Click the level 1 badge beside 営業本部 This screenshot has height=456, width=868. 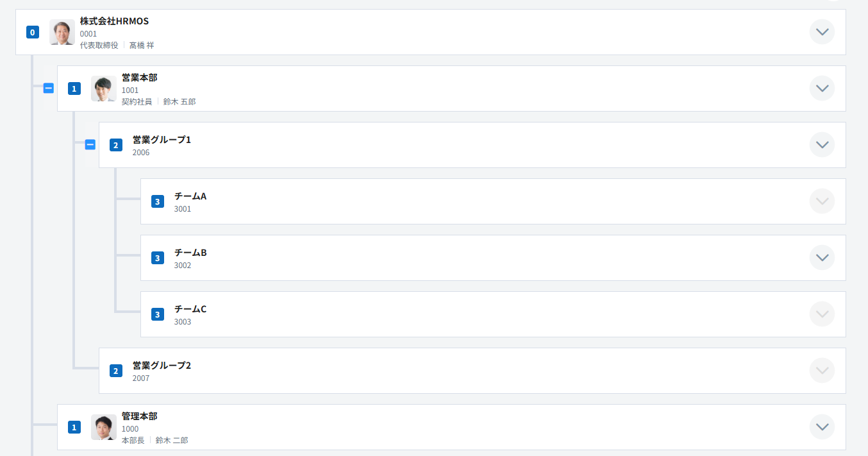pos(74,89)
